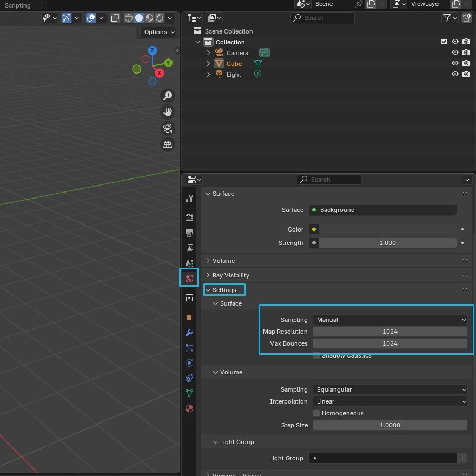The image size is (476, 476).
Task: Disable Camera render visibility
Action: pos(466,52)
